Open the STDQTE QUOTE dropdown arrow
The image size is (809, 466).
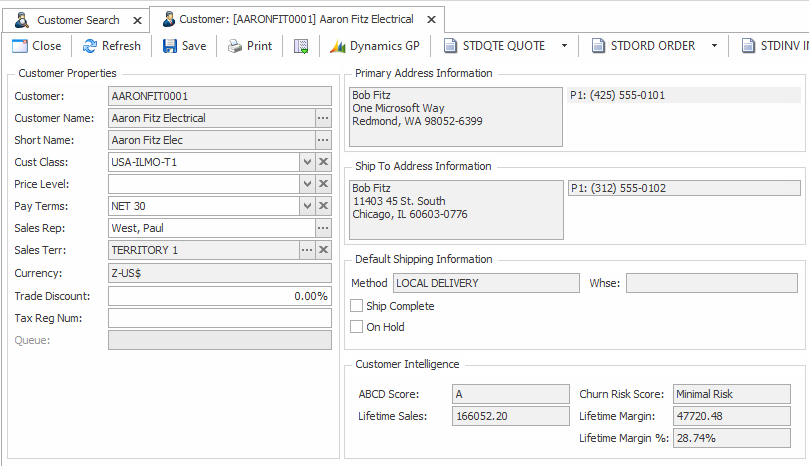click(x=564, y=46)
